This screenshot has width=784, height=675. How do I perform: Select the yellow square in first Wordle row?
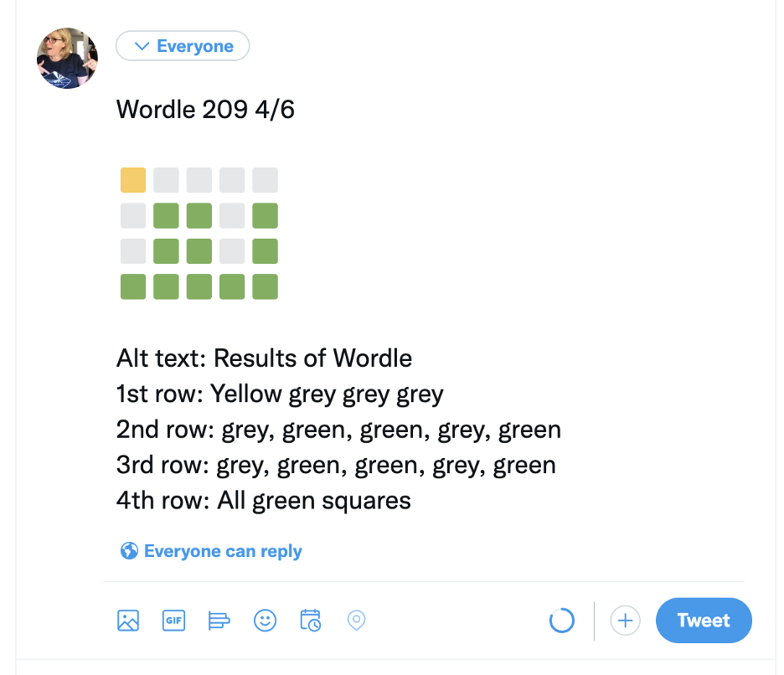tap(132, 179)
